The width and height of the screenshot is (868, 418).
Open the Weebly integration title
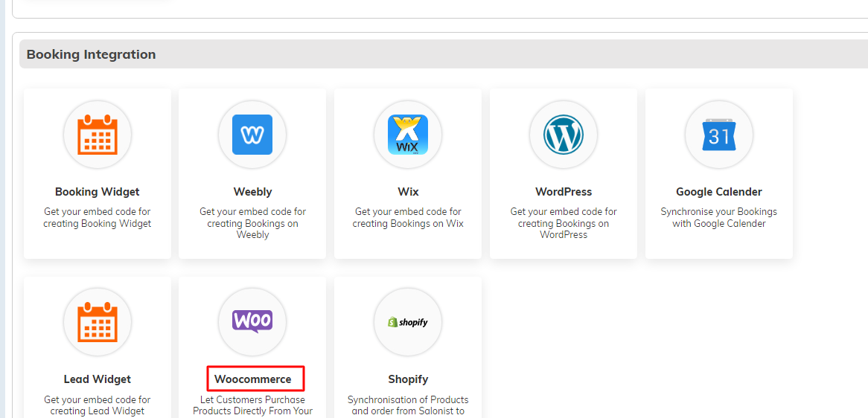252,192
